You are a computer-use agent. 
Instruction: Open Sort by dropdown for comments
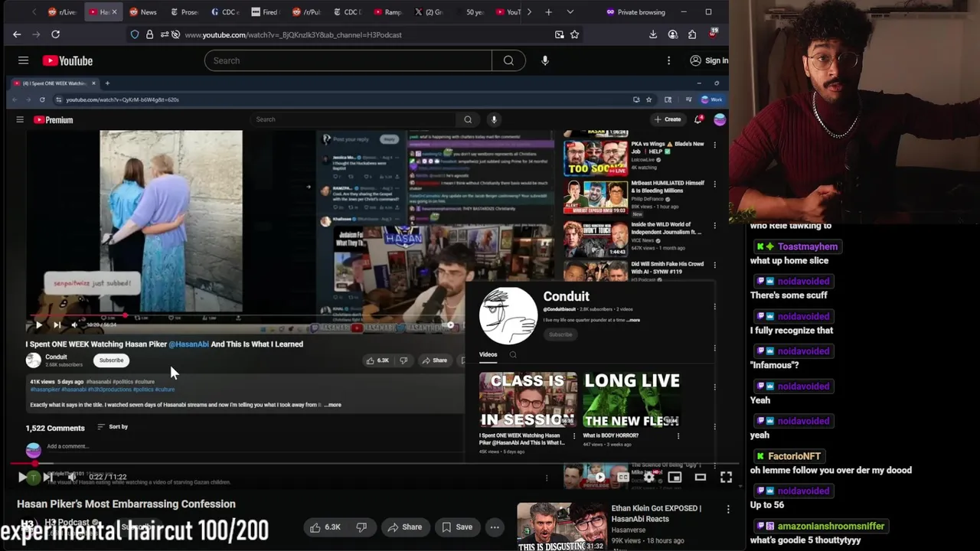(x=113, y=427)
